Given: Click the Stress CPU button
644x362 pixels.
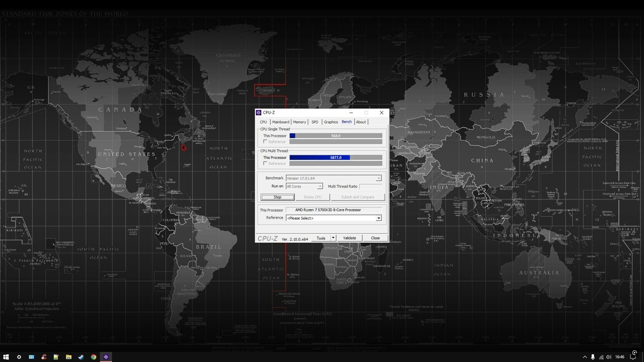Looking at the screenshot, I should (312, 197).
